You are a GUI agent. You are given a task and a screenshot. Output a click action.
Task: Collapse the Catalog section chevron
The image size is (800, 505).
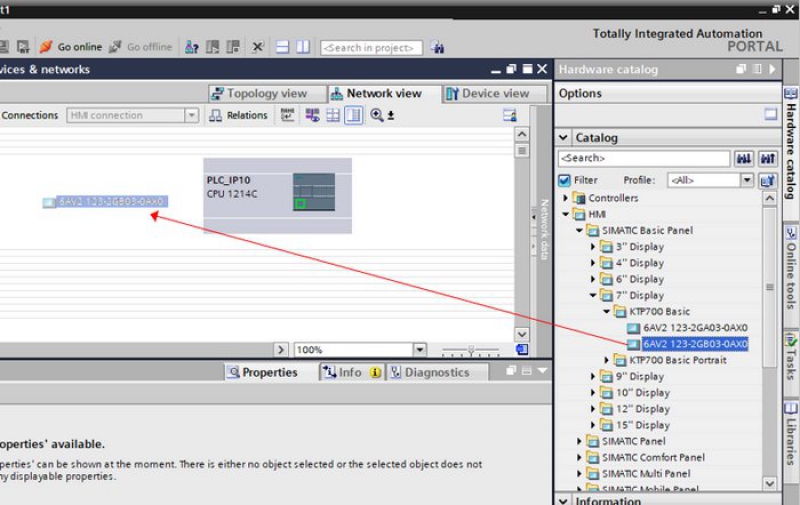coord(563,138)
